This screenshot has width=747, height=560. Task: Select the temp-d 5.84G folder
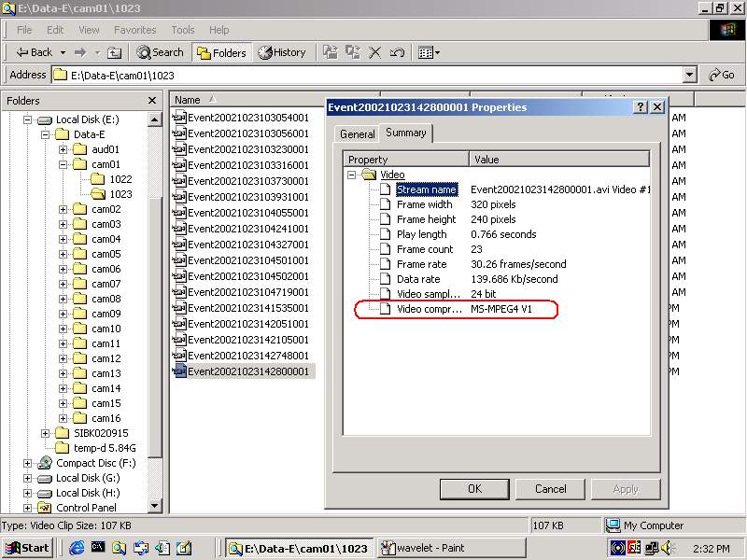(x=96, y=448)
